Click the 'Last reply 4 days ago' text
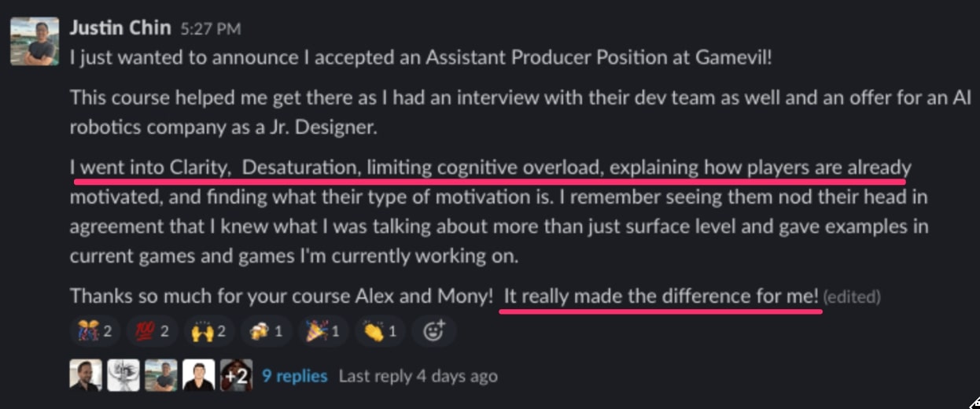Image resolution: width=980 pixels, height=409 pixels. [418, 376]
